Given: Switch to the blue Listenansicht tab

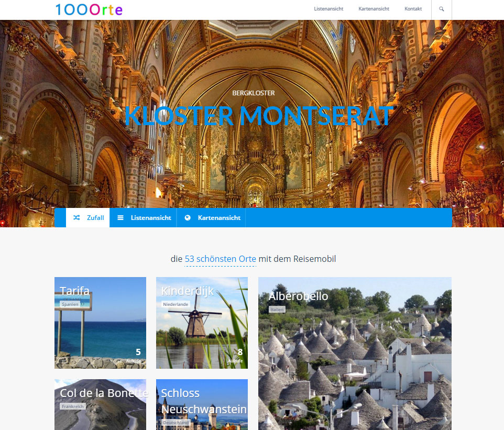Looking at the screenshot, I should pyautogui.click(x=143, y=217).
